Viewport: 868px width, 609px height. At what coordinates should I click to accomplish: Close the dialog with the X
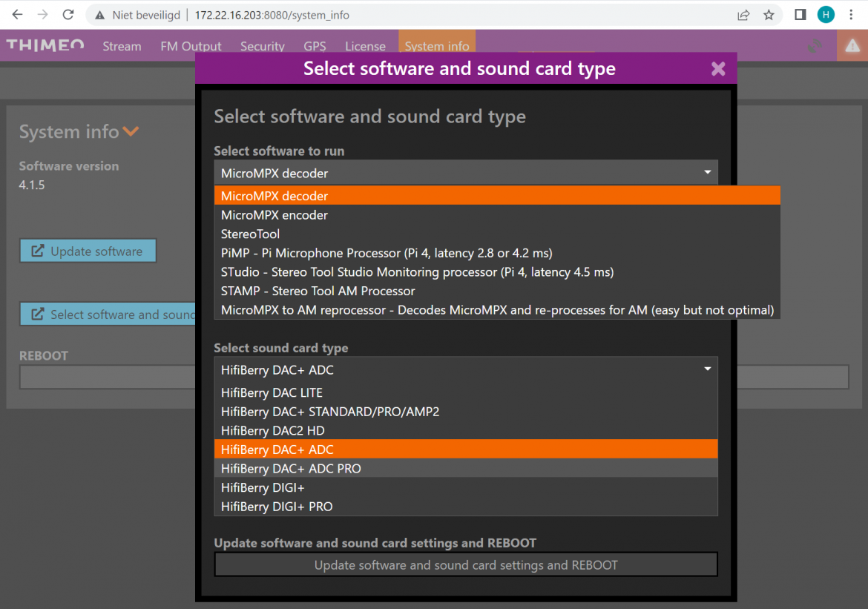(718, 69)
